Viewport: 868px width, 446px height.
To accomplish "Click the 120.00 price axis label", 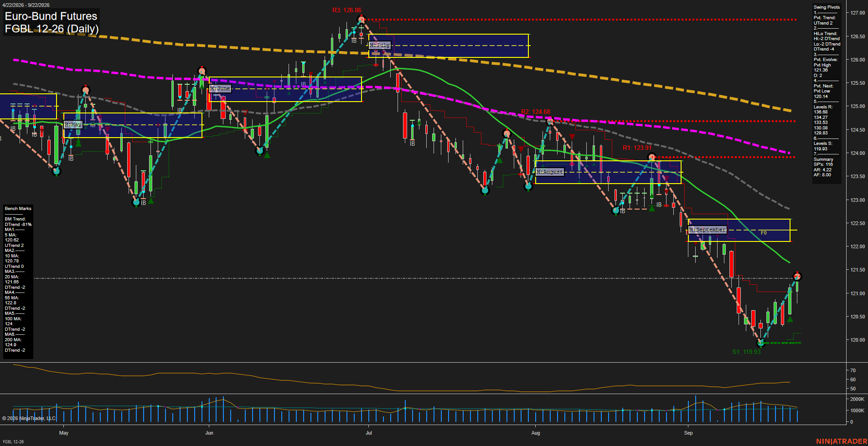I will tap(858, 340).
